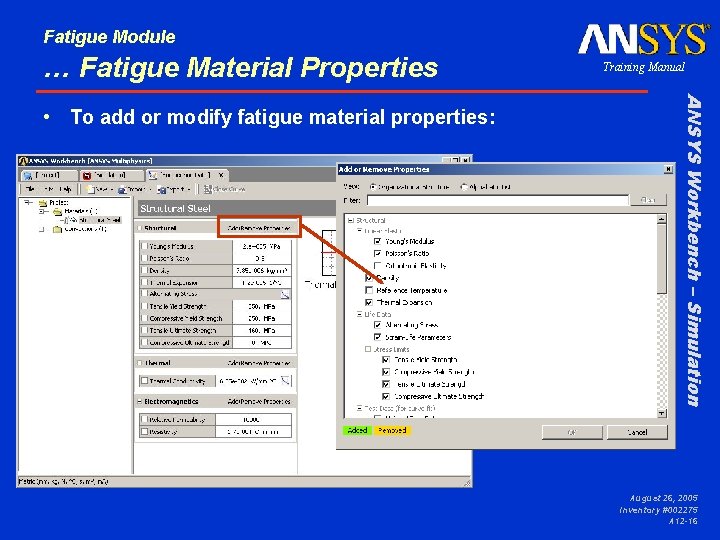Click the dialog scrollbar down arrow
This screenshot has height=540, width=720.
662,414
